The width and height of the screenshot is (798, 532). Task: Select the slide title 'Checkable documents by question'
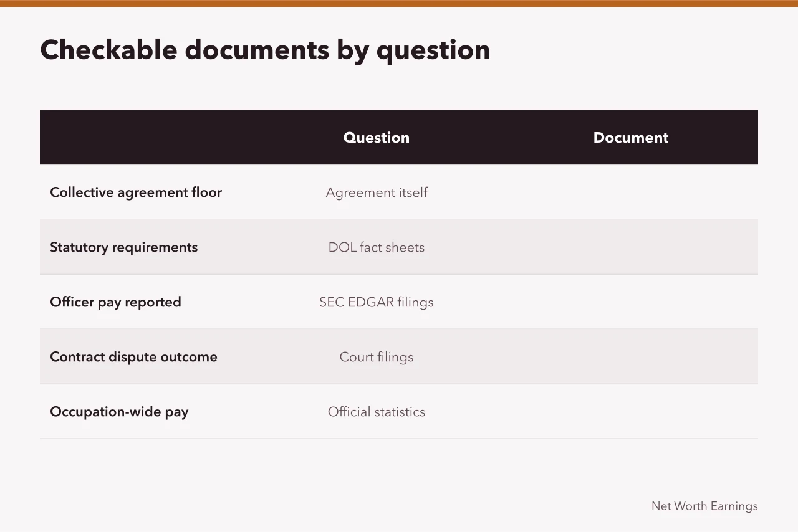click(x=265, y=50)
